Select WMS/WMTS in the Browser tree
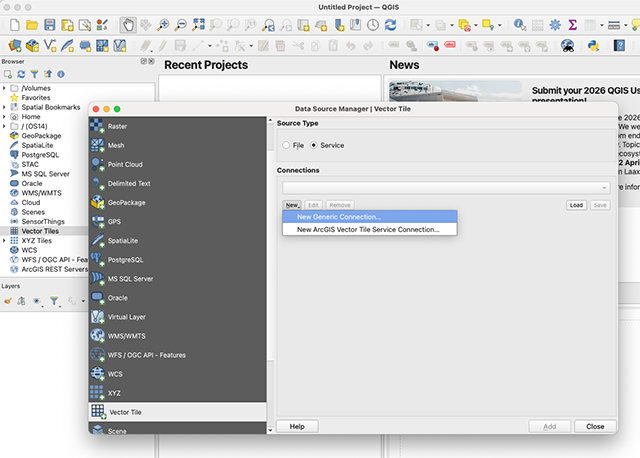The image size is (640, 458). point(41,193)
